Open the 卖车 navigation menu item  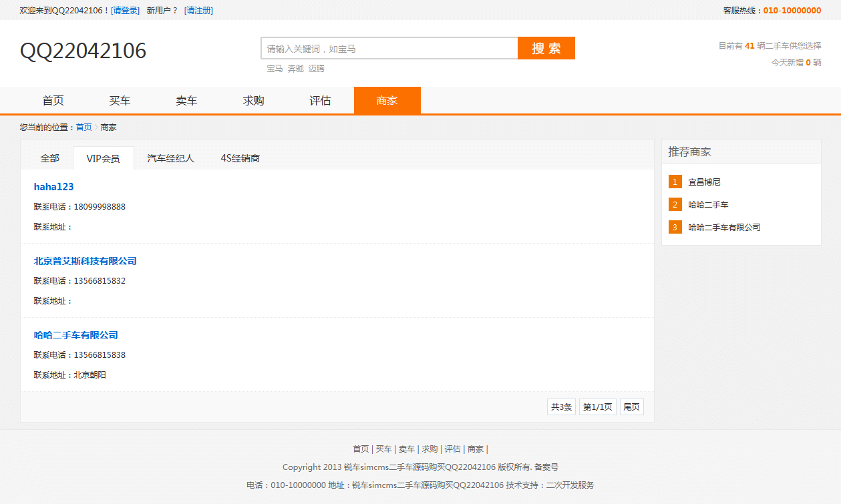click(187, 101)
